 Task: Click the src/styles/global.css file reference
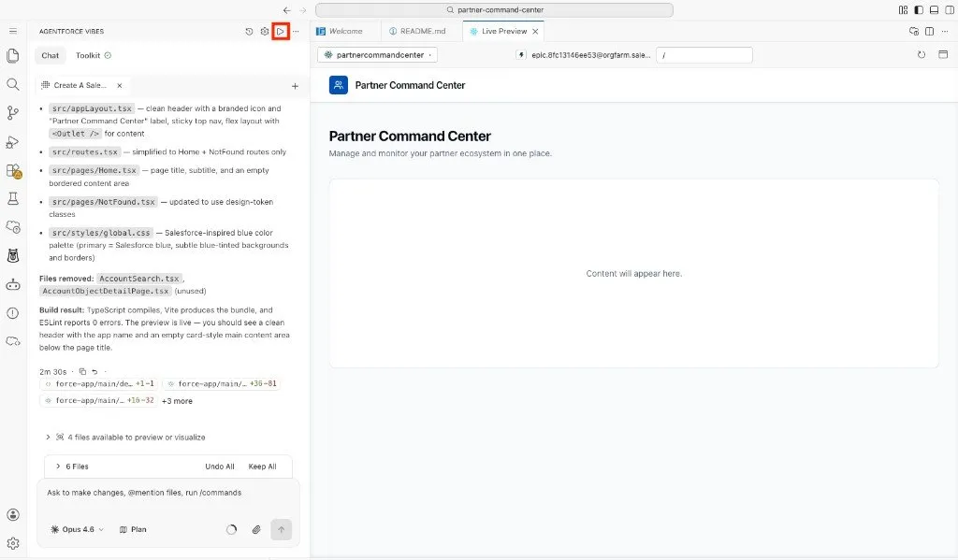[x=101, y=233]
